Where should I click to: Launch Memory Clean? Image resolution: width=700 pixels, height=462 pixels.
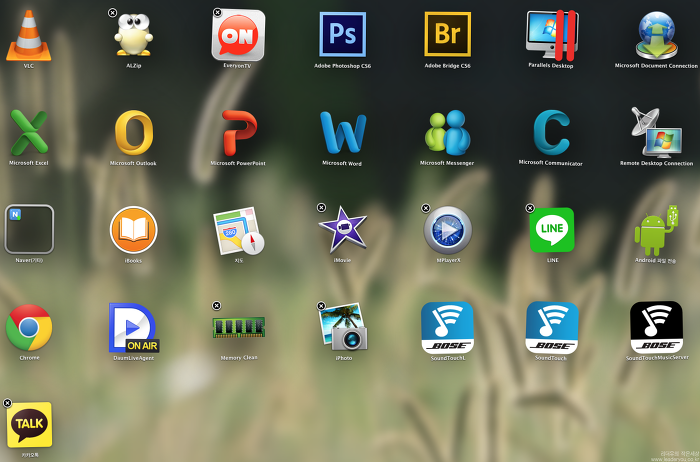click(x=238, y=328)
